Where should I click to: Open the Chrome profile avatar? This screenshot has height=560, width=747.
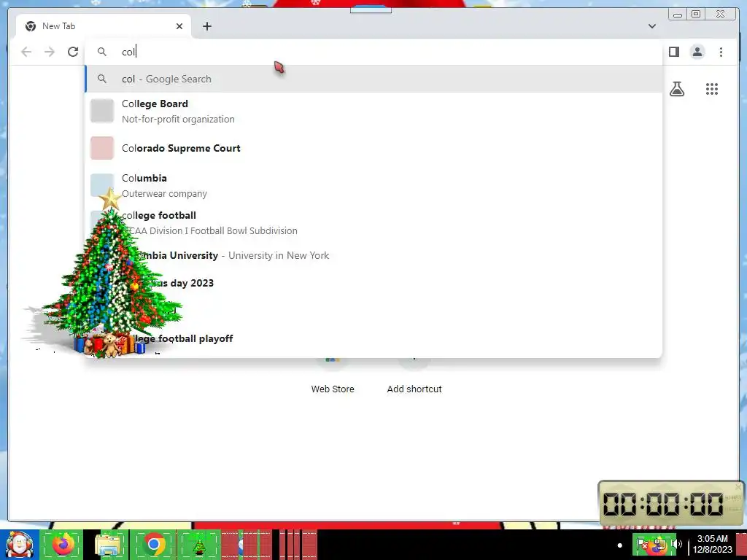click(697, 52)
